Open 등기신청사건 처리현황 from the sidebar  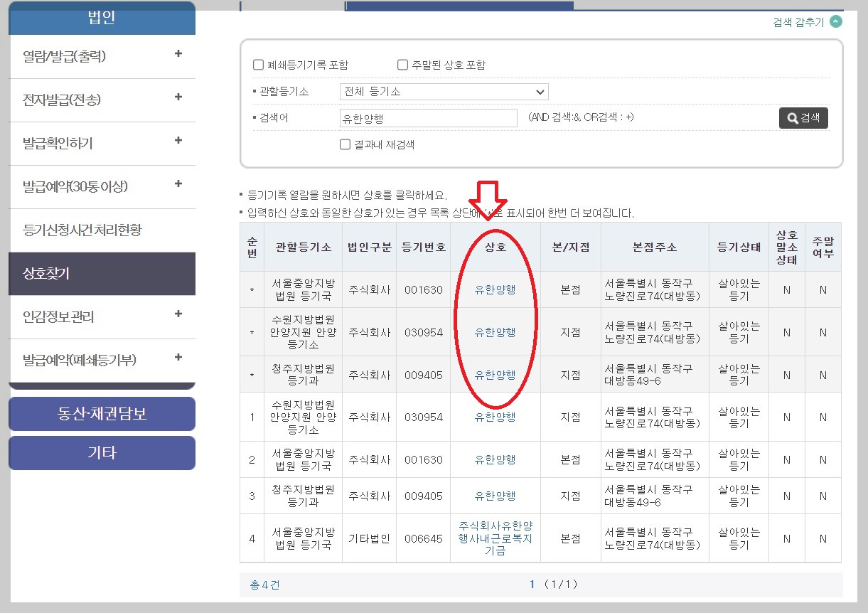click(102, 230)
